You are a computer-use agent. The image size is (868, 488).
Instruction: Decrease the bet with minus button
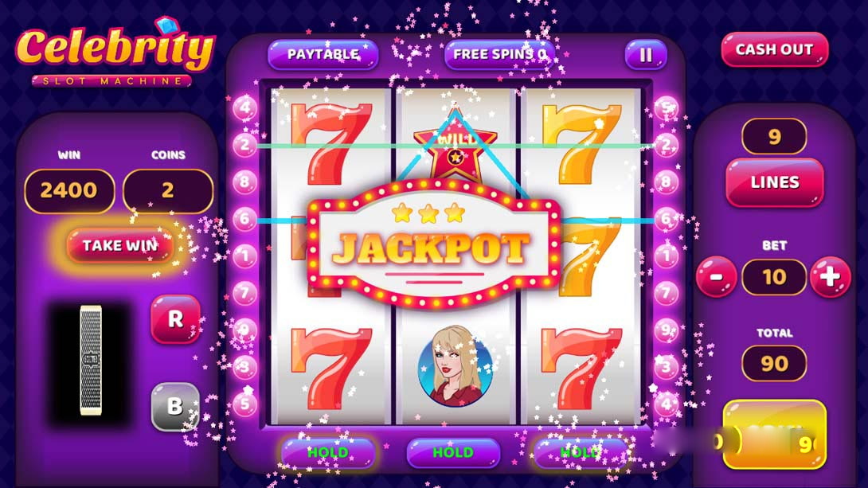(x=717, y=277)
